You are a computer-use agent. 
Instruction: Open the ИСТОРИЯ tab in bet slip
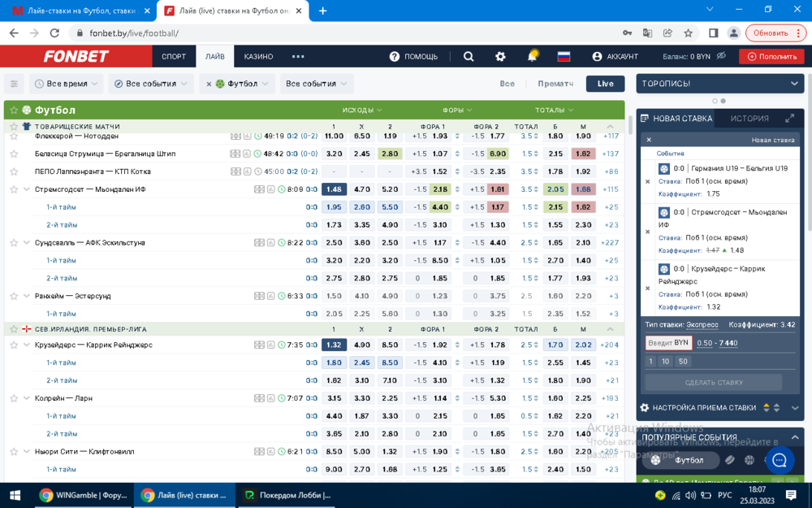tap(749, 118)
